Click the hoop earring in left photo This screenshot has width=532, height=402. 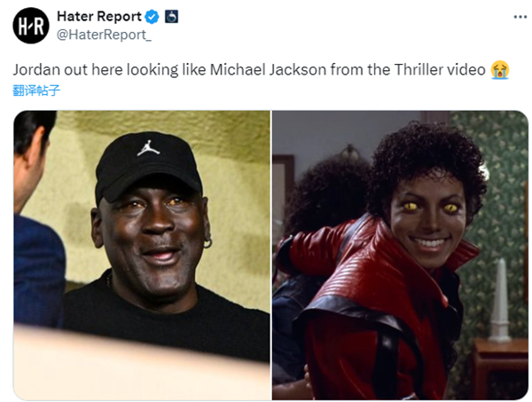click(207, 243)
